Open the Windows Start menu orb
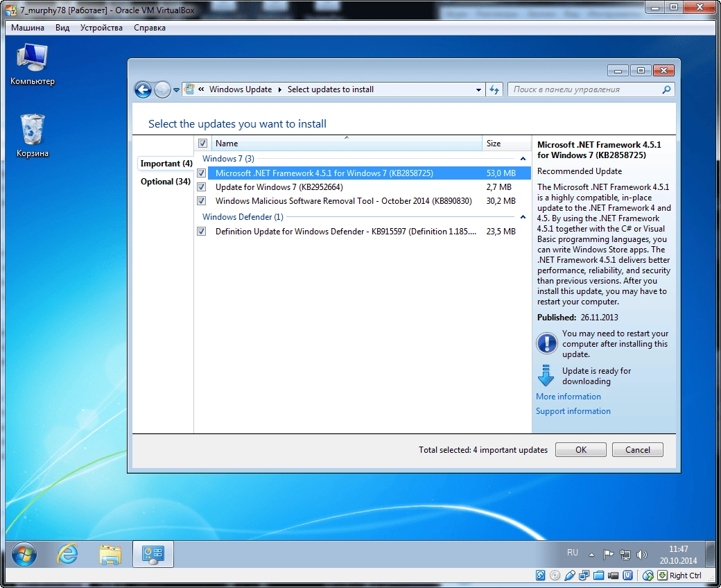This screenshot has height=588, width=721. 24,555
